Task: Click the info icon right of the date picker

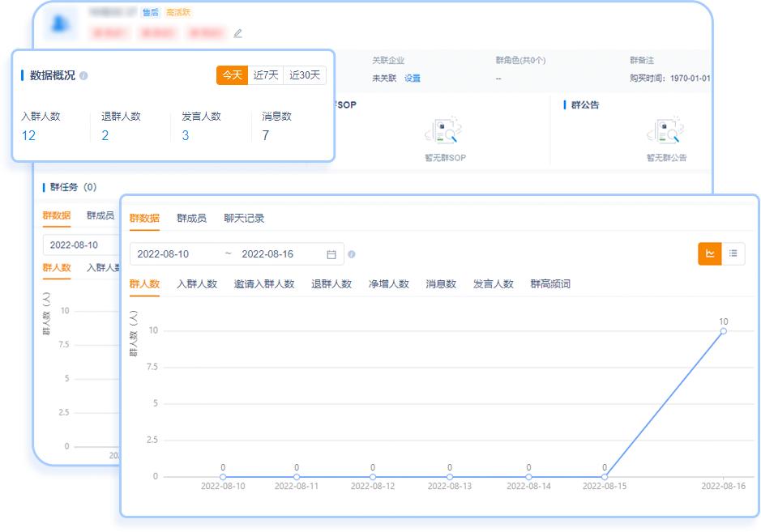Action: coord(352,253)
